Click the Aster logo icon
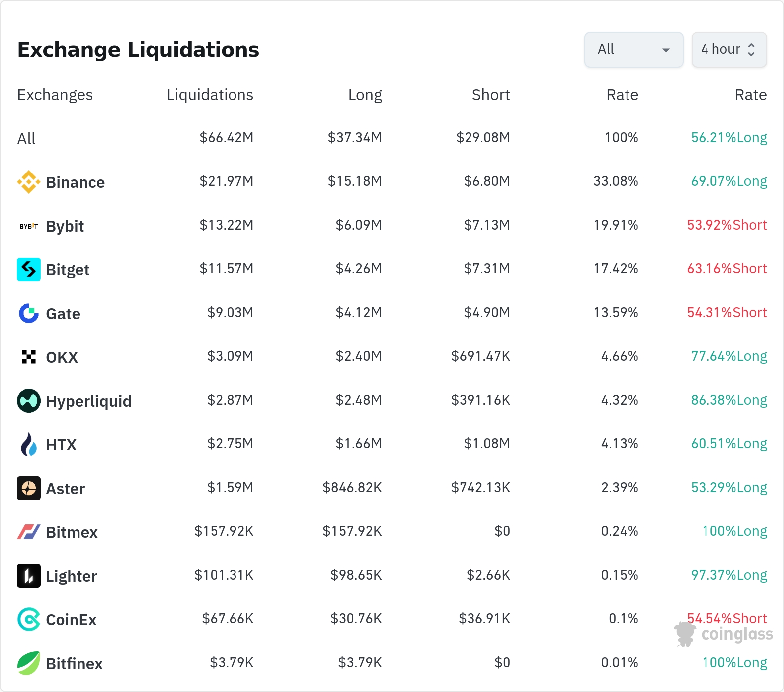This screenshot has width=784, height=692. point(29,488)
